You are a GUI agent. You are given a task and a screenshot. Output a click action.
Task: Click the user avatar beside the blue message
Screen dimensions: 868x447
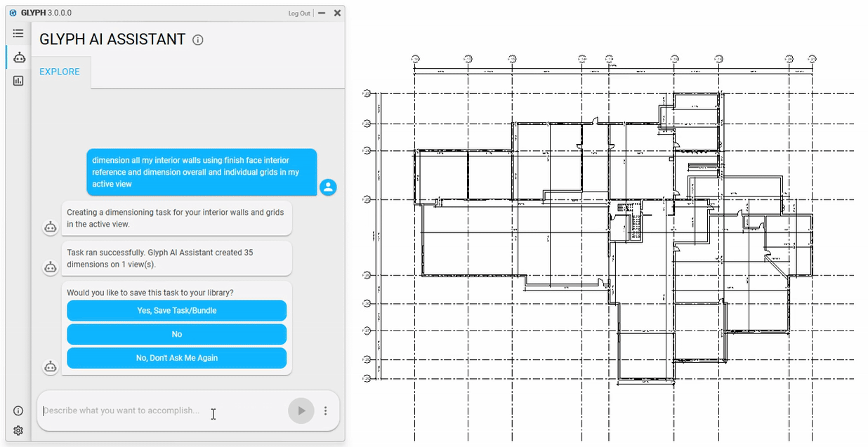coord(328,187)
